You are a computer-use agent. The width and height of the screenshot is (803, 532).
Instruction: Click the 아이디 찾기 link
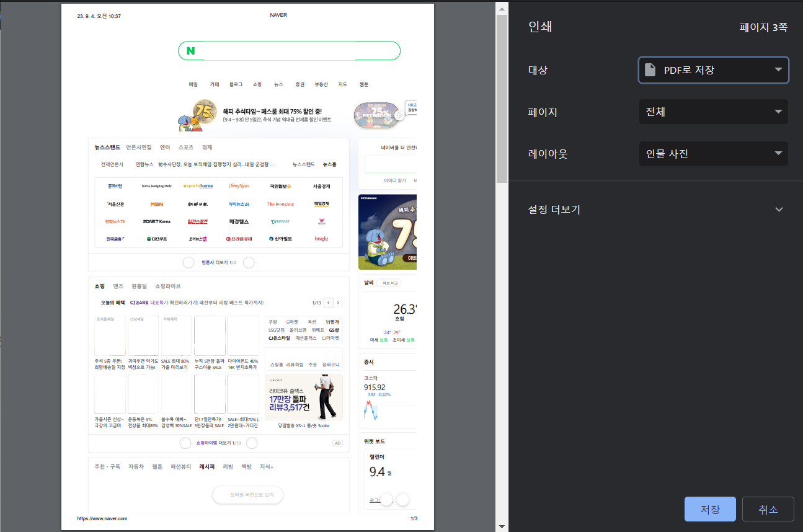coord(395,180)
